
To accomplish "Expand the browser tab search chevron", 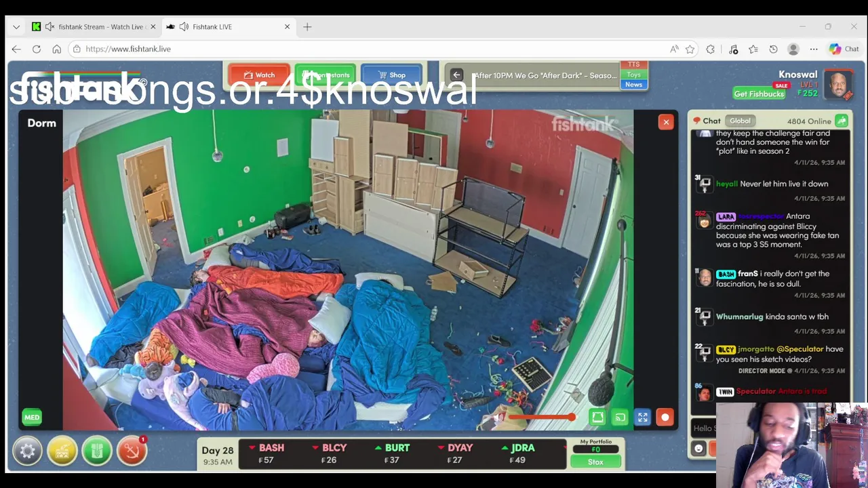I will [16, 26].
